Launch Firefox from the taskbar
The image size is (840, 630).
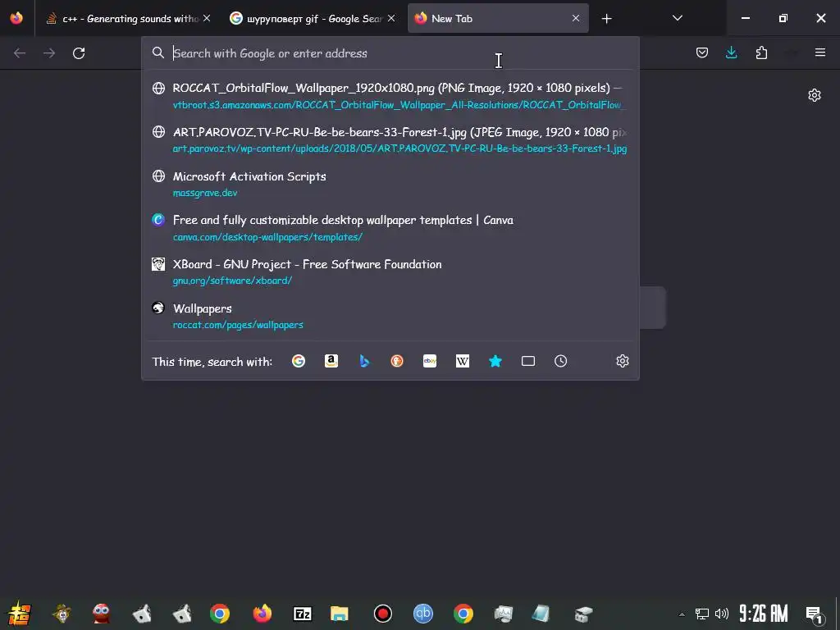click(x=262, y=614)
